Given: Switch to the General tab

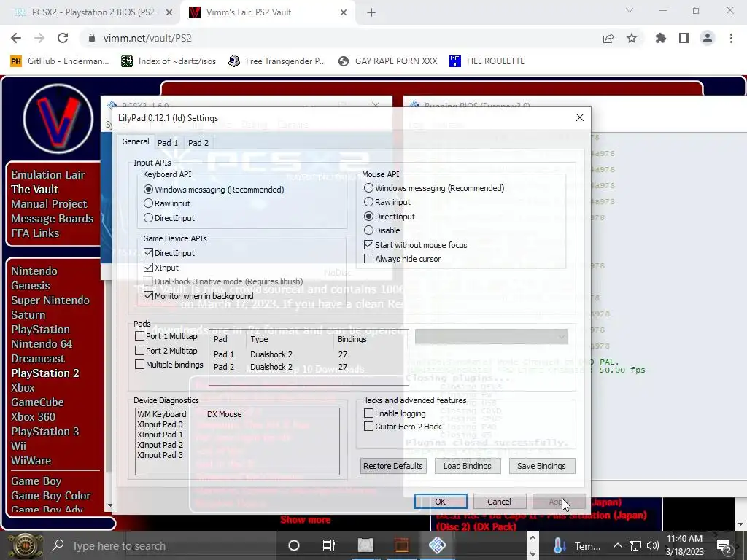Looking at the screenshot, I should [135, 142].
